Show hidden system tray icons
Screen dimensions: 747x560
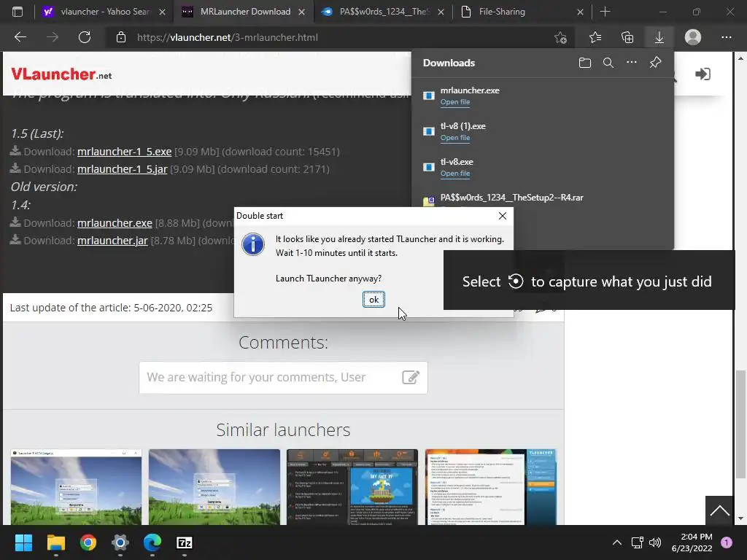pyautogui.click(x=616, y=542)
